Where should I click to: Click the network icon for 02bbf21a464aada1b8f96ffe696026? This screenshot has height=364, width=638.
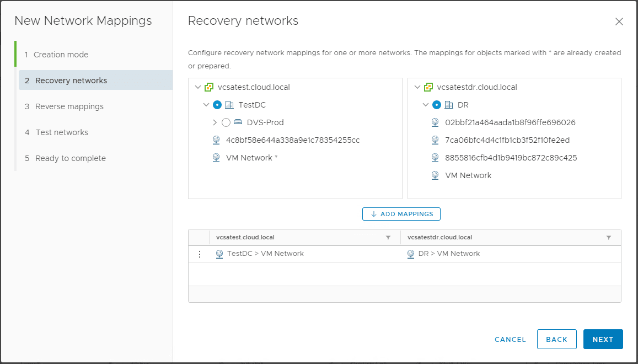click(435, 122)
